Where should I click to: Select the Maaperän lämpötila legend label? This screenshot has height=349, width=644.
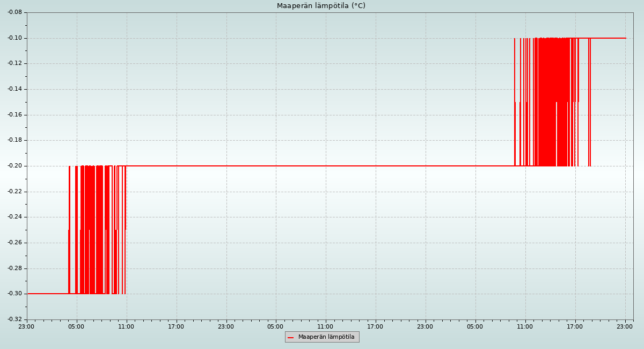(x=326, y=337)
